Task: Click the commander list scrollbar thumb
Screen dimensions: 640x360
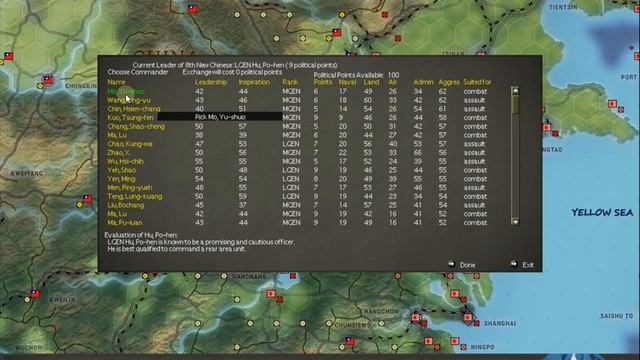Action: coord(515,104)
